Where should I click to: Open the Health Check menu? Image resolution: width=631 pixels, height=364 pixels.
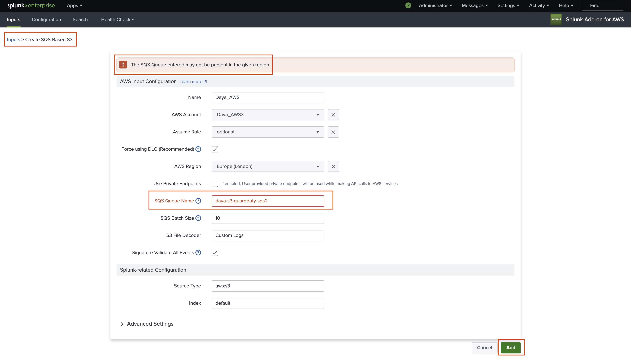[117, 20]
